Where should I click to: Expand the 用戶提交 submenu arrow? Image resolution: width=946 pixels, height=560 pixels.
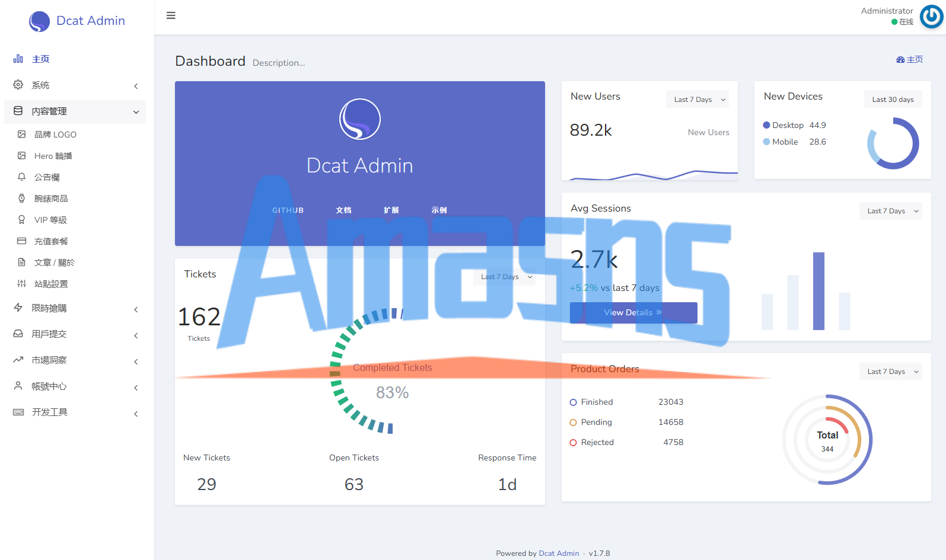pyautogui.click(x=136, y=335)
